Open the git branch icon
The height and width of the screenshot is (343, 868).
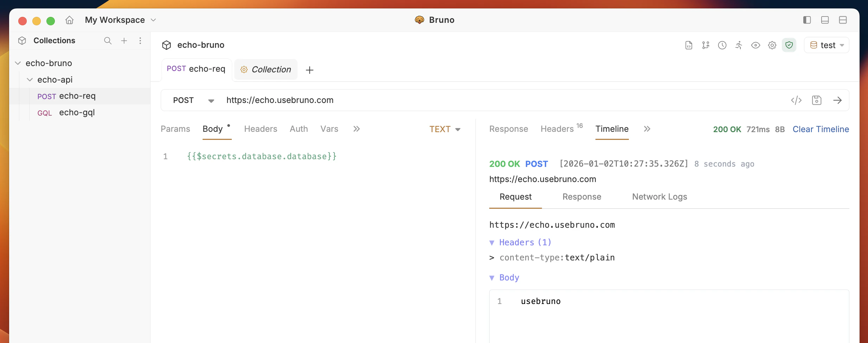coord(706,45)
